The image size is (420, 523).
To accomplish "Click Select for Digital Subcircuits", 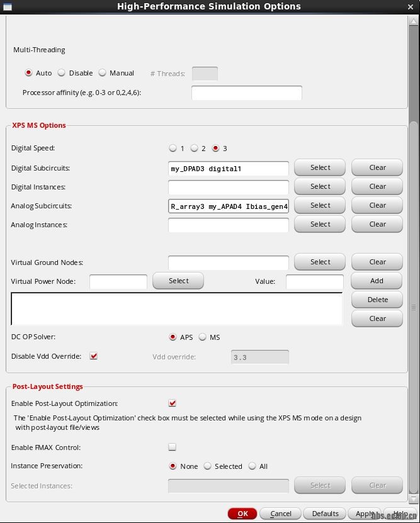I will pyautogui.click(x=320, y=167).
